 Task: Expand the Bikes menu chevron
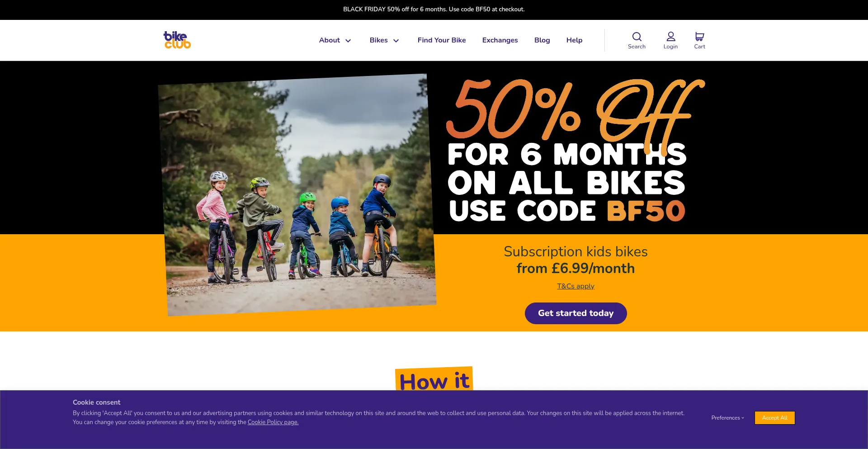click(396, 41)
